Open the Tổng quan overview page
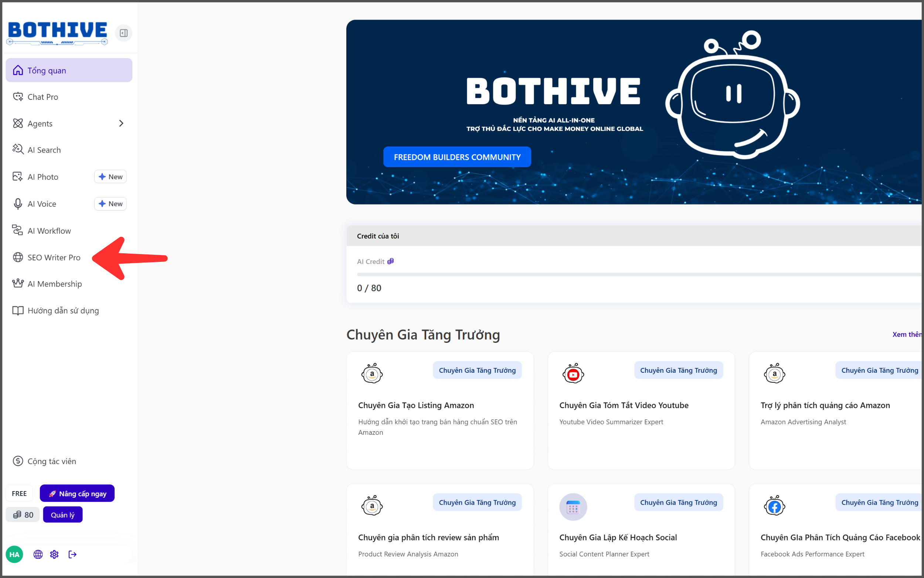 [69, 70]
